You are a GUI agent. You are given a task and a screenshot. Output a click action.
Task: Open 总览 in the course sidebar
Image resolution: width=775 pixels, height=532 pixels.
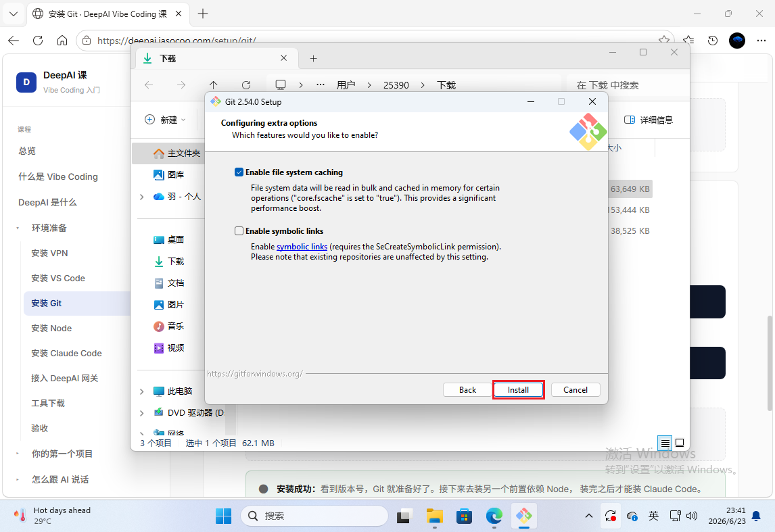[27, 151]
